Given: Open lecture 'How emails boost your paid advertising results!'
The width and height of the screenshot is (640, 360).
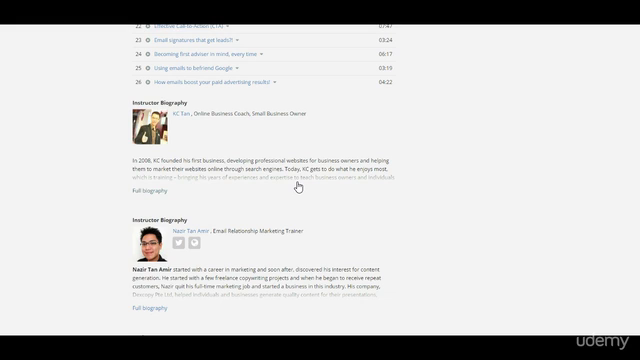Looking at the screenshot, I should pos(212,82).
